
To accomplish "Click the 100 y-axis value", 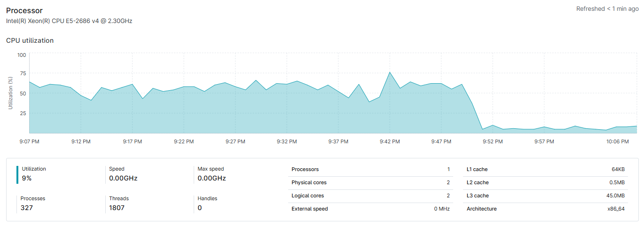I will coord(22,55).
